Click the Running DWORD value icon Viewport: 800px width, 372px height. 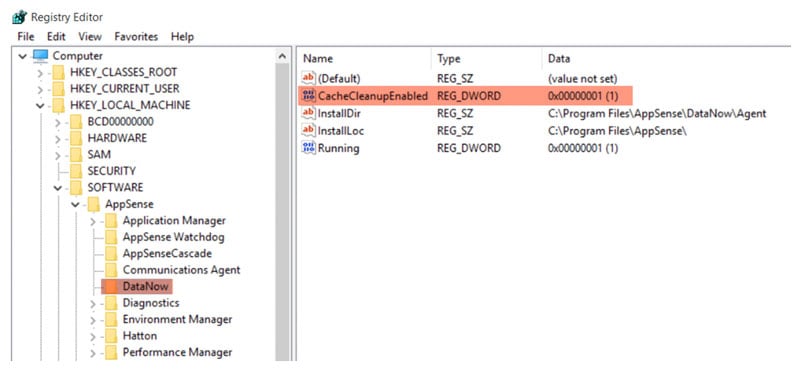pyautogui.click(x=309, y=148)
